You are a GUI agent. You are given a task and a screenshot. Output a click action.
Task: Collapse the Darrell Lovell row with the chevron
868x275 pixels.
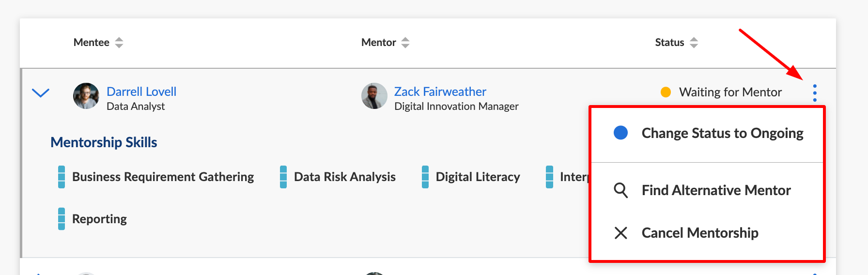41,92
